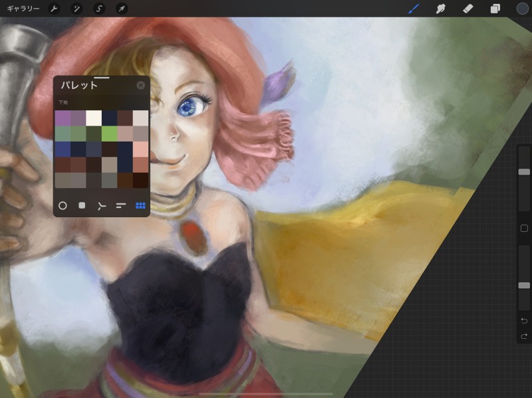Adjust the brush size slider
Screen dimensions: 532x398
(x=524, y=172)
